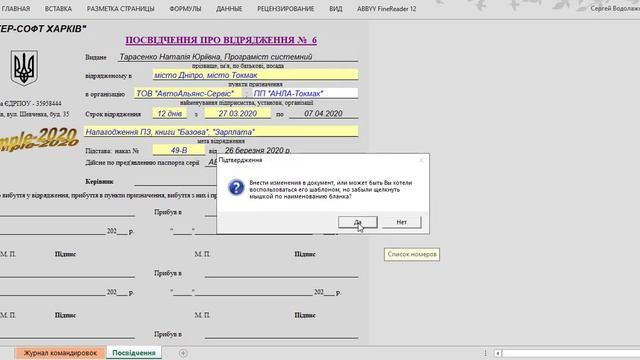Image resolution: width=640 pixels, height=360 pixels.
Task: Select the destination field місто Дніпро
Action: click(x=255, y=75)
